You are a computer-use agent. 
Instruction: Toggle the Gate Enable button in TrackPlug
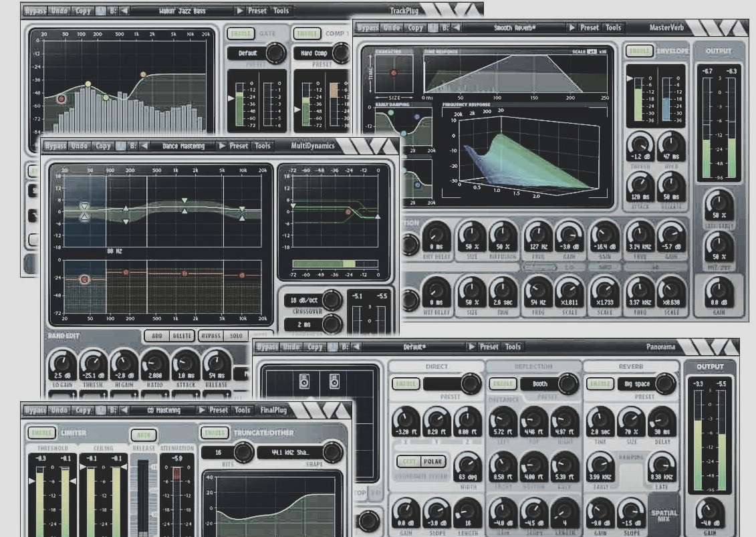(x=241, y=34)
